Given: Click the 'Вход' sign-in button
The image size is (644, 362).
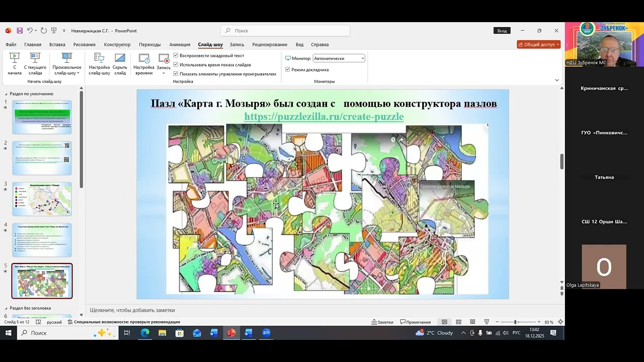Looking at the screenshot, I should coord(502,31).
